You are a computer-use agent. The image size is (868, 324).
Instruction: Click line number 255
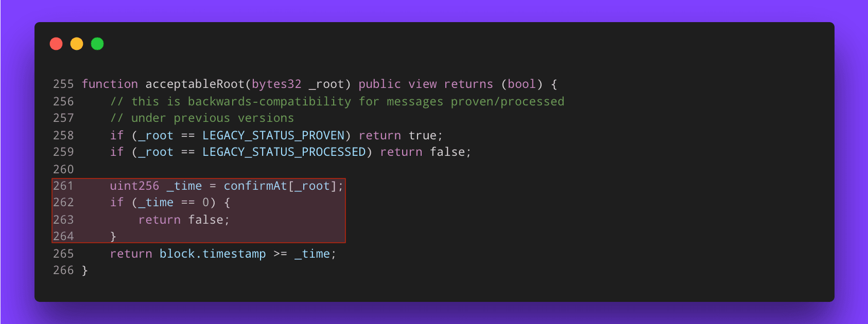pyautogui.click(x=63, y=84)
